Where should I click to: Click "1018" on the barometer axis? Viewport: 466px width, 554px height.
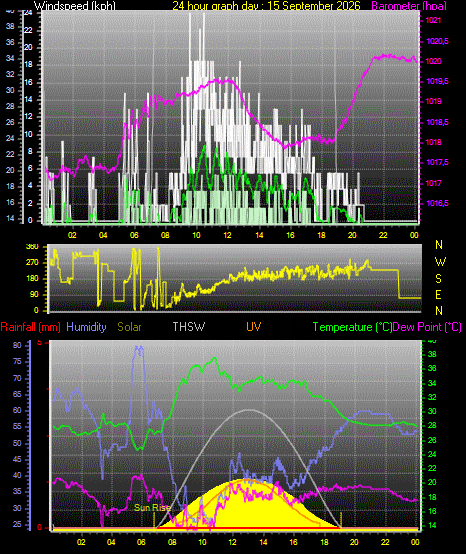(433, 142)
